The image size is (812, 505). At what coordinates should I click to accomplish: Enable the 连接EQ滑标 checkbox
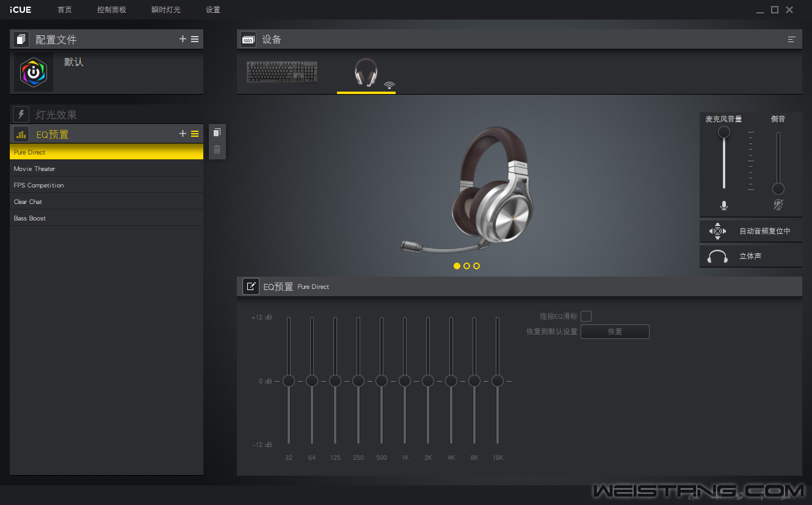pyautogui.click(x=586, y=316)
